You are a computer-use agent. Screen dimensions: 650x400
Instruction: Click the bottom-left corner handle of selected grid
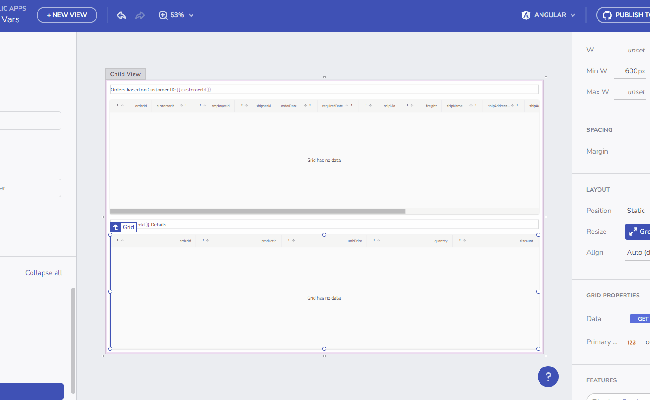110,349
